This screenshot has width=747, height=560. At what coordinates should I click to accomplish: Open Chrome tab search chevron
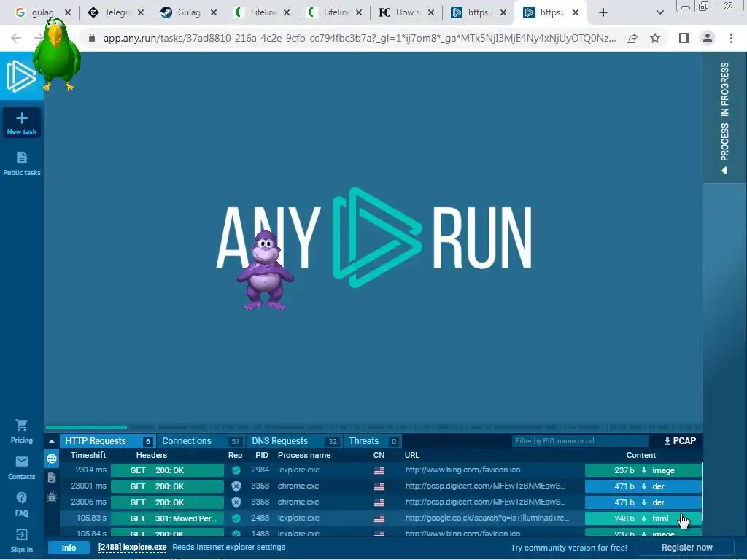pyautogui.click(x=659, y=12)
